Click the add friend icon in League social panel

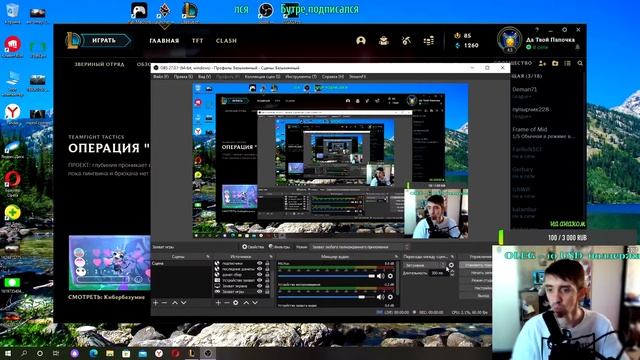[542, 63]
